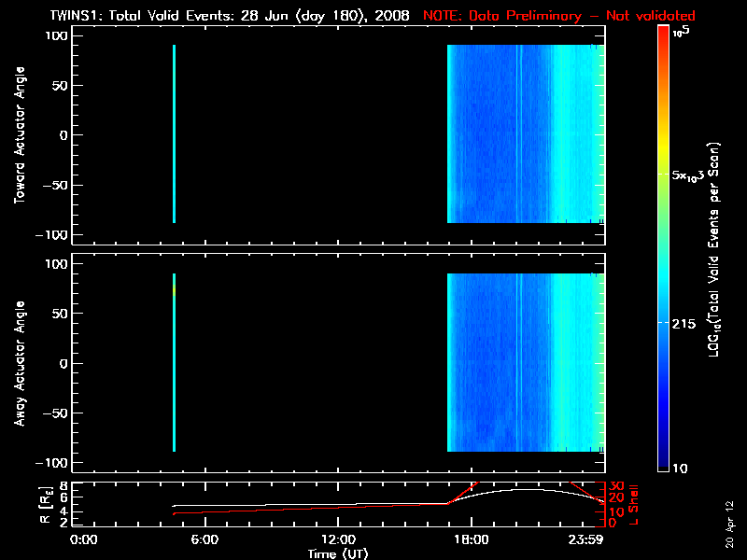Screen dimensions: 747x560
Task: Click the blue data block in the Away panel
Action: [523, 362]
